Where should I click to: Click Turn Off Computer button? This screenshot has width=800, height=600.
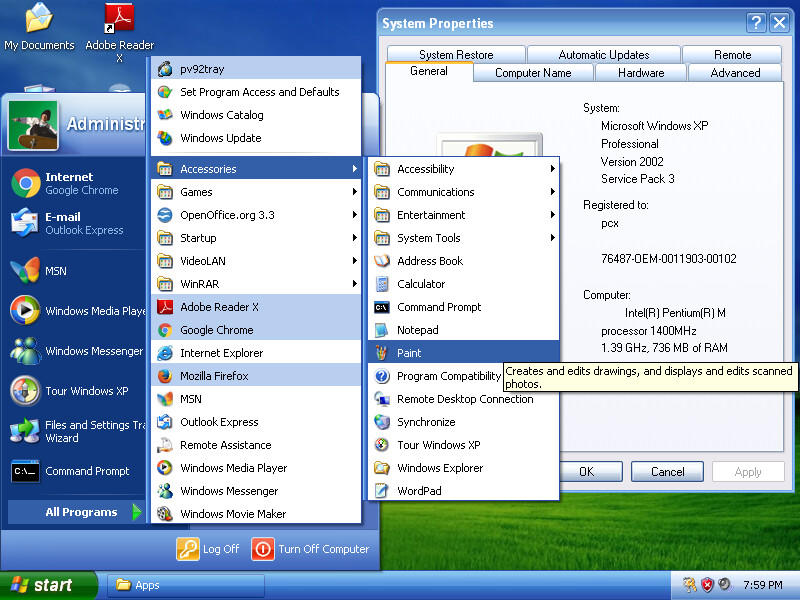tap(310, 549)
